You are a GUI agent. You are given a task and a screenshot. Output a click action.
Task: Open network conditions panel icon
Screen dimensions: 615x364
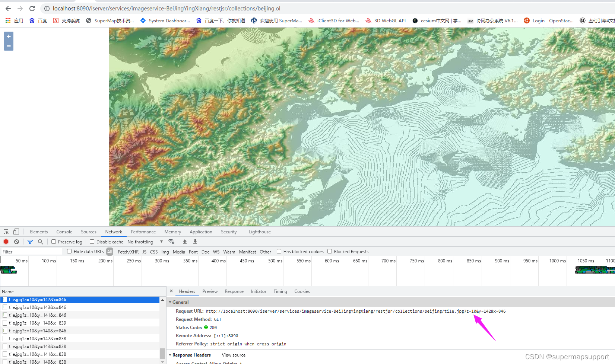tap(171, 242)
